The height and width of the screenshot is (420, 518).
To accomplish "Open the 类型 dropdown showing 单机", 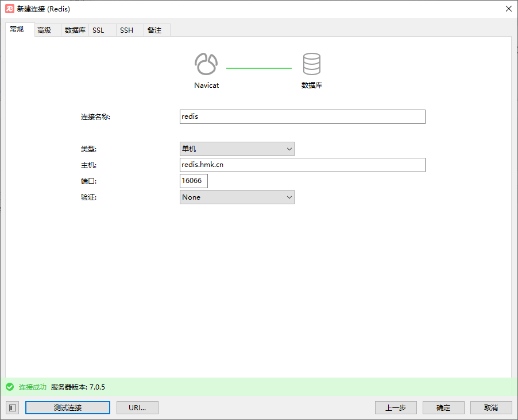I will (237, 149).
